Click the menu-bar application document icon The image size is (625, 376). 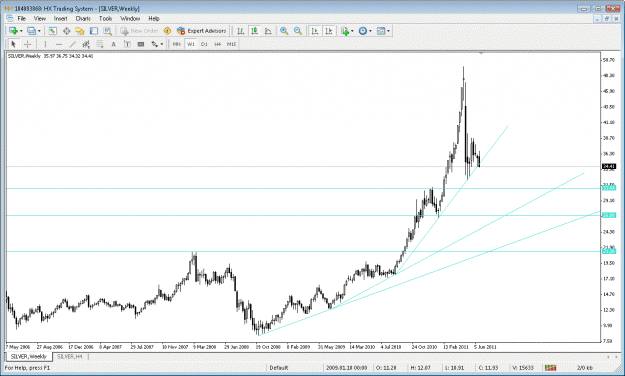[x=10, y=18]
